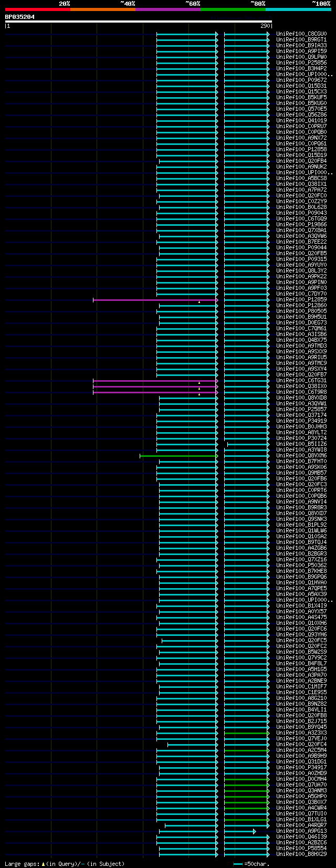This screenshot has width=336, height=868.
Task: Open hit UniRef100_Q8L3Y2
Action: [301, 271]
